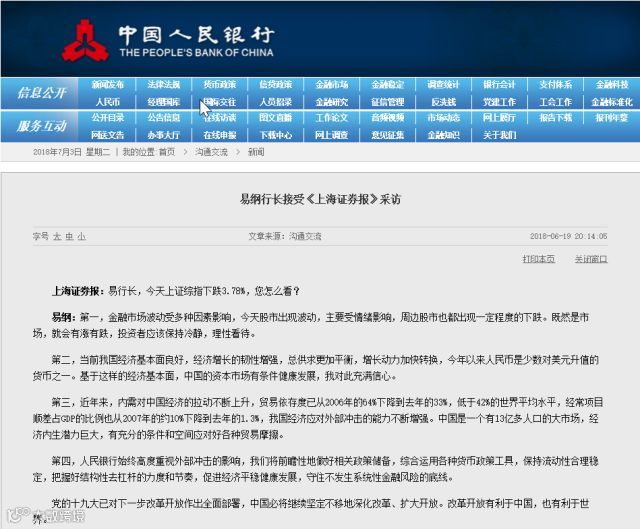The height and width of the screenshot is (529, 640).
Task: Navigate to 关于我们
Action: [500, 135]
